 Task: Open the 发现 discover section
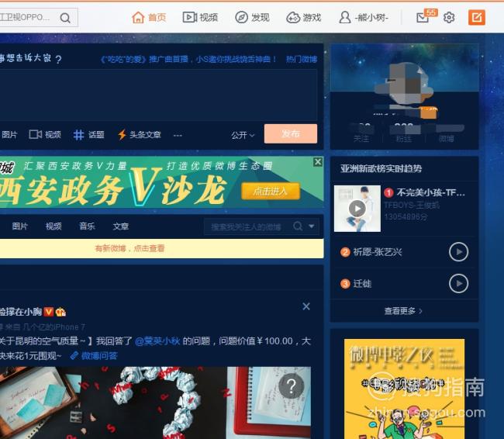[x=252, y=17]
